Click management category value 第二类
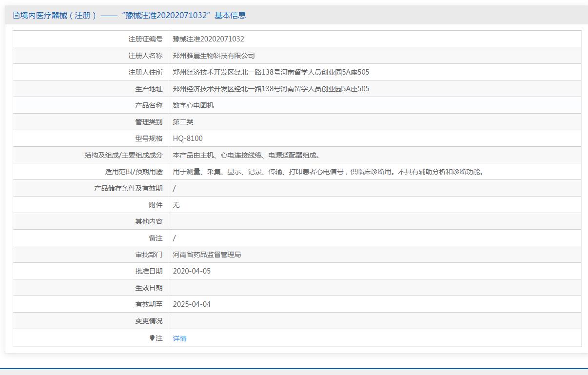 pos(183,122)
